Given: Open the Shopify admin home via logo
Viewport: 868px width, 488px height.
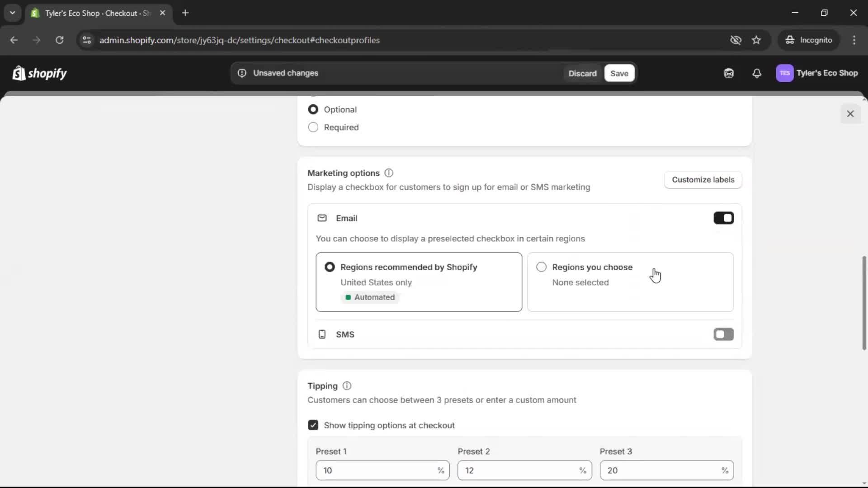Looking at the screenshot, I should (x=39, y=73).
